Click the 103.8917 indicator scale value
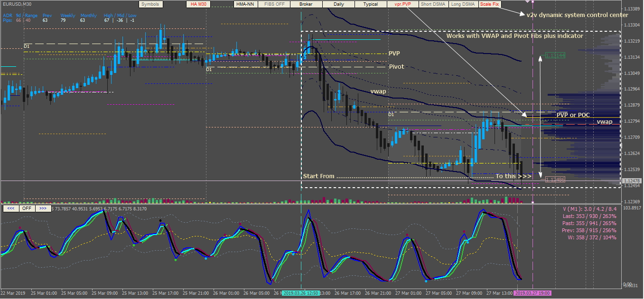 point(633,208)
